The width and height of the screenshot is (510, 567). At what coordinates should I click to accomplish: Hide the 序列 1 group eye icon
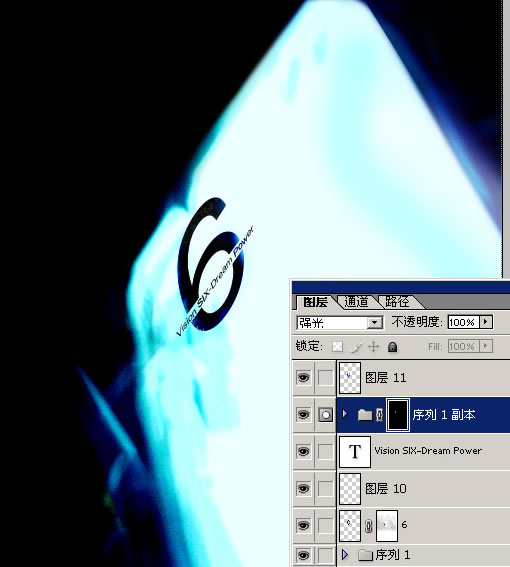[303, 555]
